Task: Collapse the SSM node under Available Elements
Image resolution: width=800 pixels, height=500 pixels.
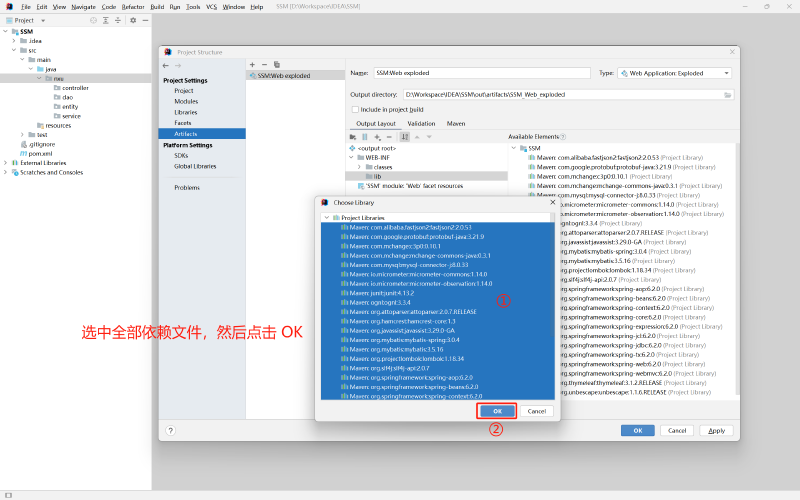Action: [x=514, y=148]
